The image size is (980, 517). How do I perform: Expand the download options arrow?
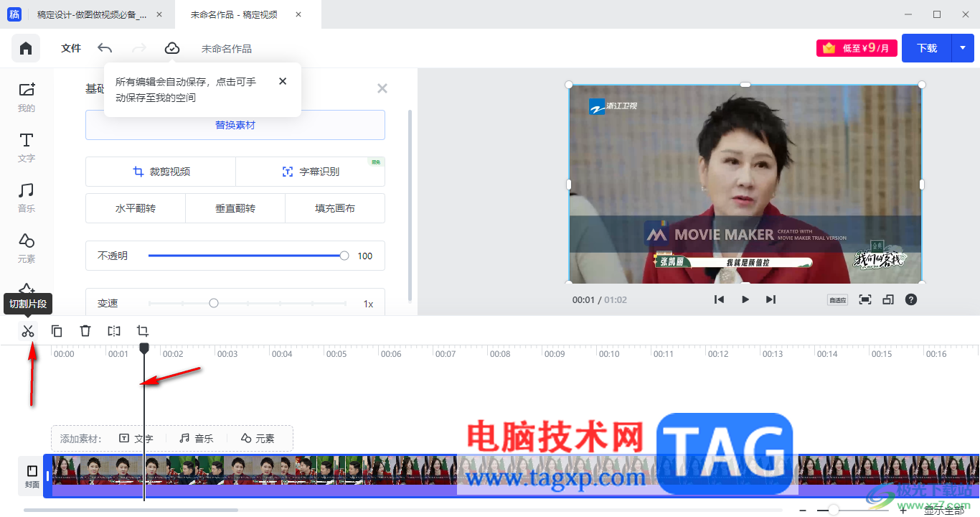click(963, 48)
